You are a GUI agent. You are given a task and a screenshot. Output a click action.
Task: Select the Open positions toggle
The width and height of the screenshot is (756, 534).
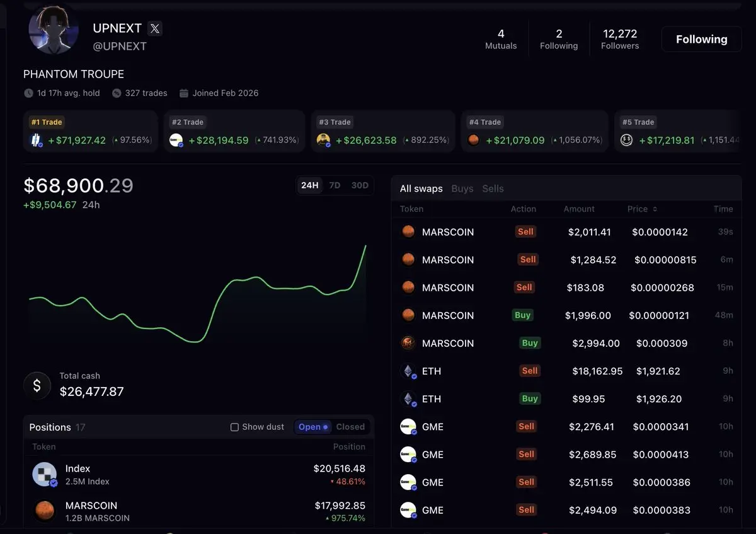coord(313,427)
